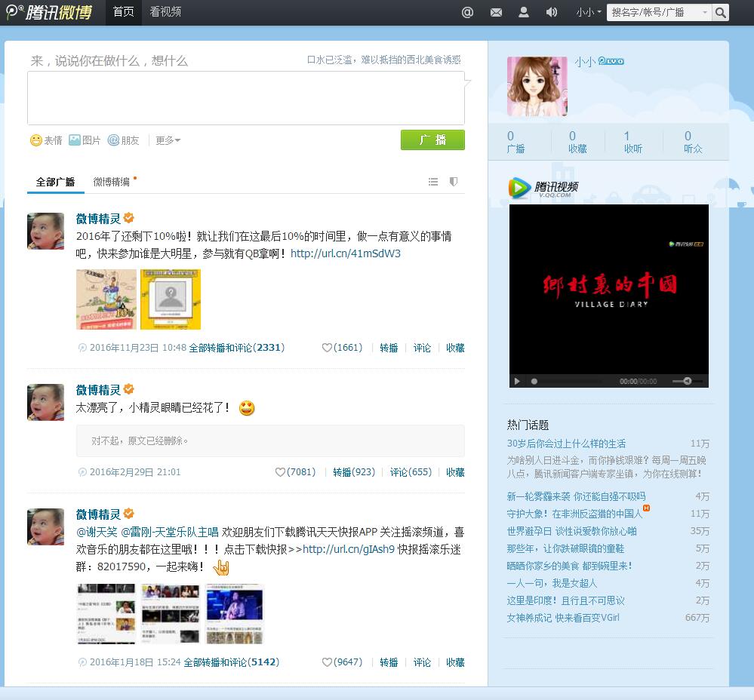The height and width of the screenshot is (700, 754).
Task: Like the 2016年1月18日 post (9647)
Action: pyautogui.click(x=342, y=662)
